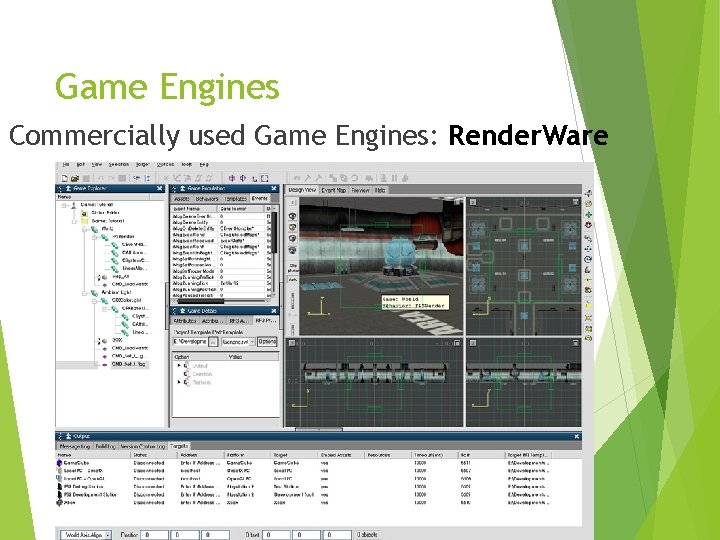This screenshot has width=720, height=540.
Task: Click the Open folder toolbar icon
Action: [x=75, y=178]
